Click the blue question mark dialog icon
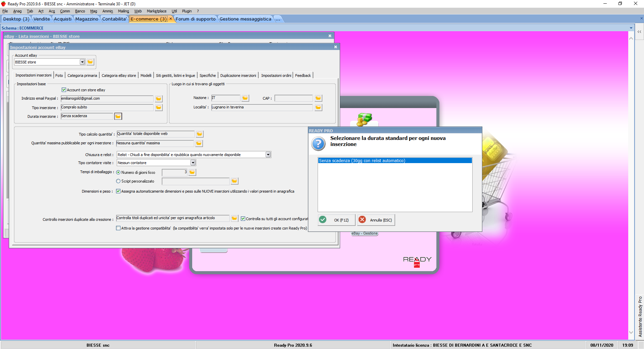Viewport: 644px width, 349px height. tap(318, 144)
